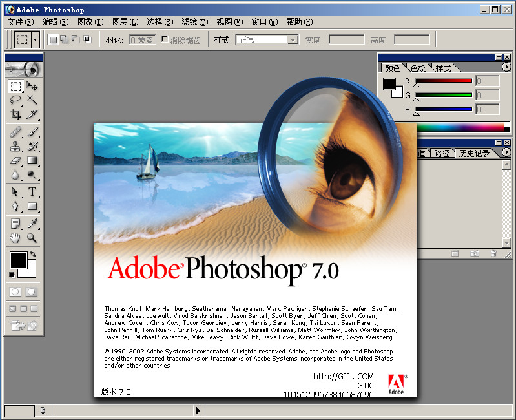
Task: Select the Rectangular Marquee tool in toolbox
Action: (15, 87)
